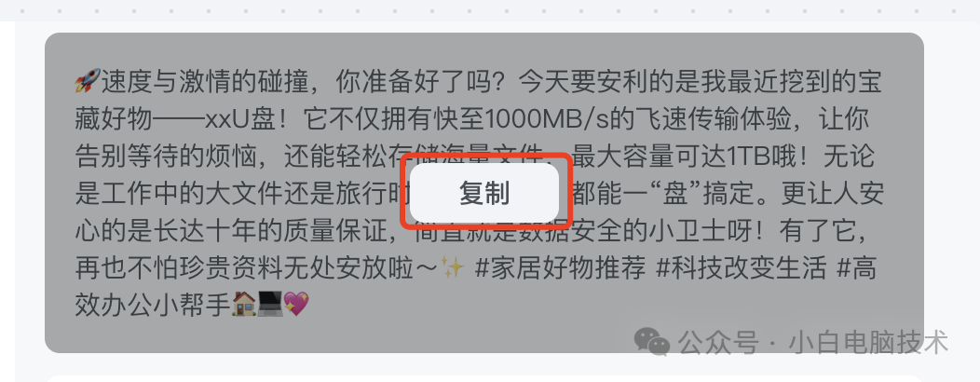Viewport: 980px width, 382px height.
Task: Click the 小白电脑技术 watermark text
Action: pos(869,342)
